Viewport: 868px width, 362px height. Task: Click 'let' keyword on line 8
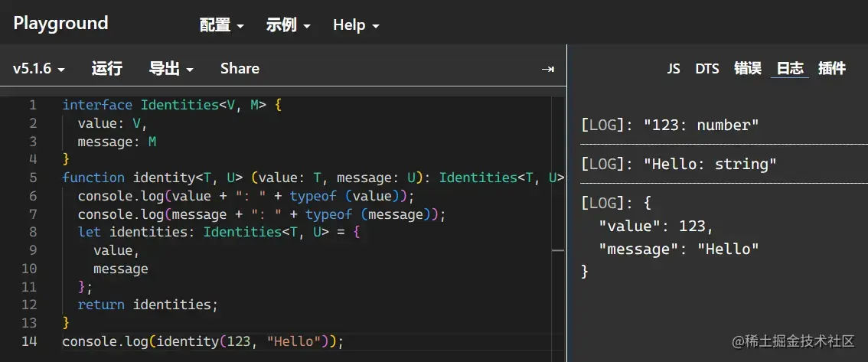[89, 233]
